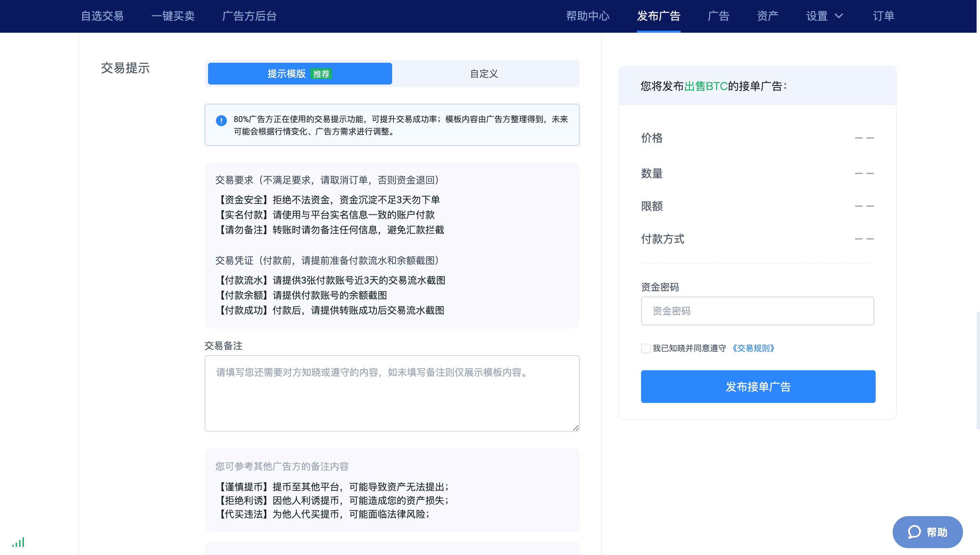Viewport: 980px width, 555px height.
Task: Click the 价格 row in the summary panel
Action: [757, 138]
